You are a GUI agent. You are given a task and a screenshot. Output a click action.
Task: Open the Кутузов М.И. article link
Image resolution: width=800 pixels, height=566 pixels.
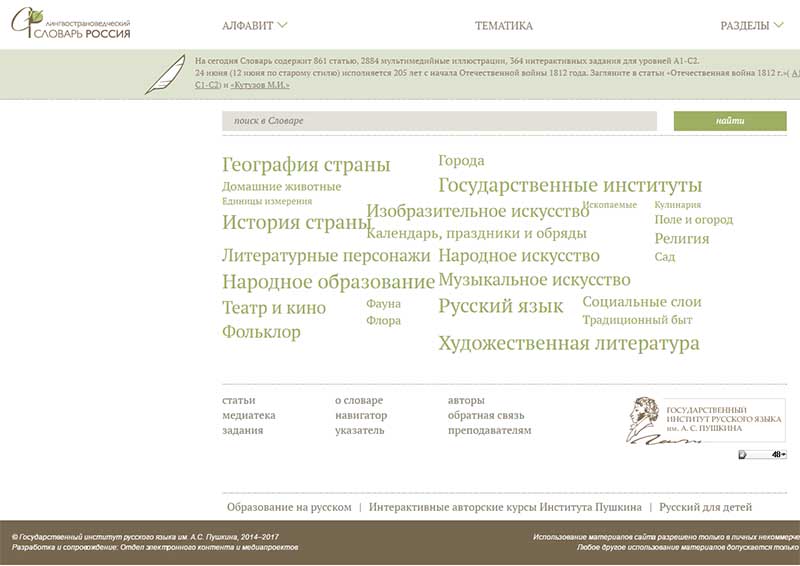point(260,85)
